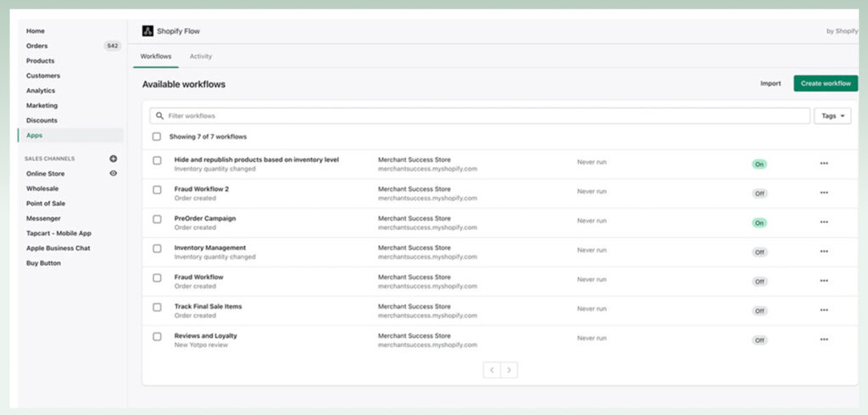Open Hide and republish products workflow title
This screenshot has height=415, width=868.
256,160
